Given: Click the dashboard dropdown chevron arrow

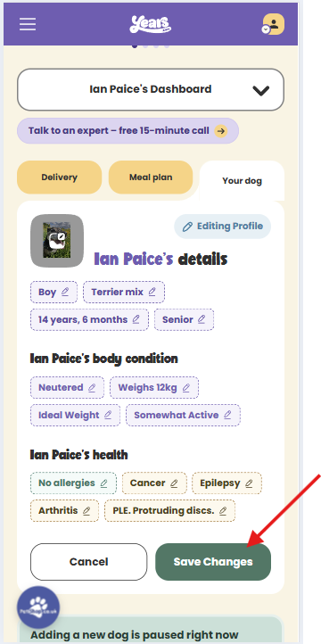Looking at the screenshot, I should [261, 90].
